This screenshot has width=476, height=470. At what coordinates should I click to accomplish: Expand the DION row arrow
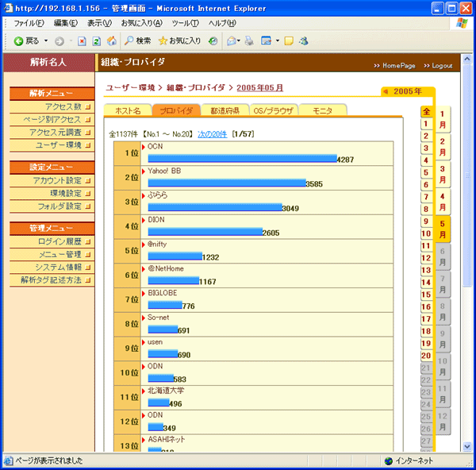click(x=144, y=220)
